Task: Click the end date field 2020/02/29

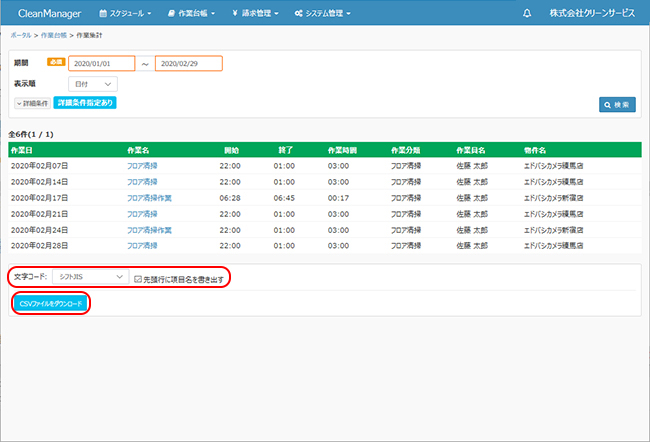Action: pyautogui.click(x=188, y=64)
